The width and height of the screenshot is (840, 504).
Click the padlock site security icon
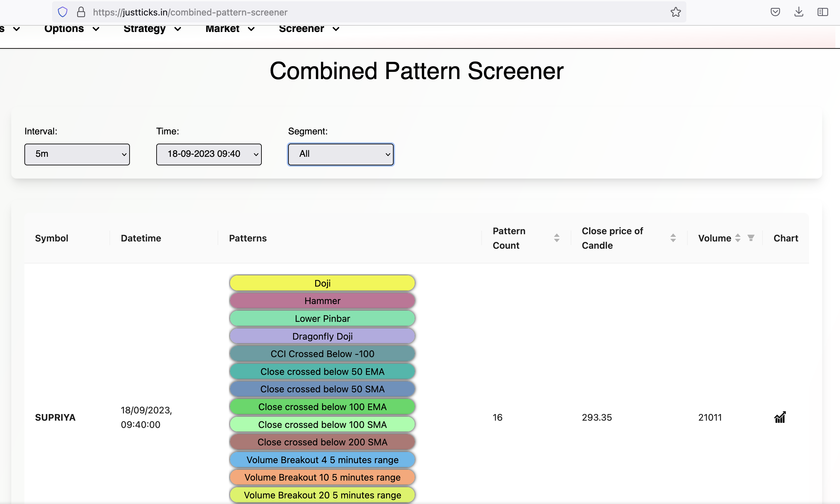coord(81,12)
